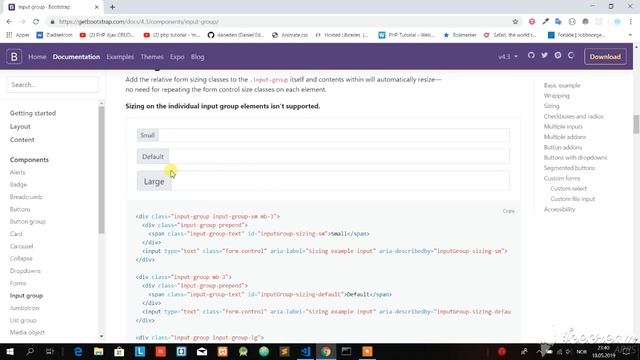
Task: Open Microsoft Store from taskbar
Action: tap(119, 351)
